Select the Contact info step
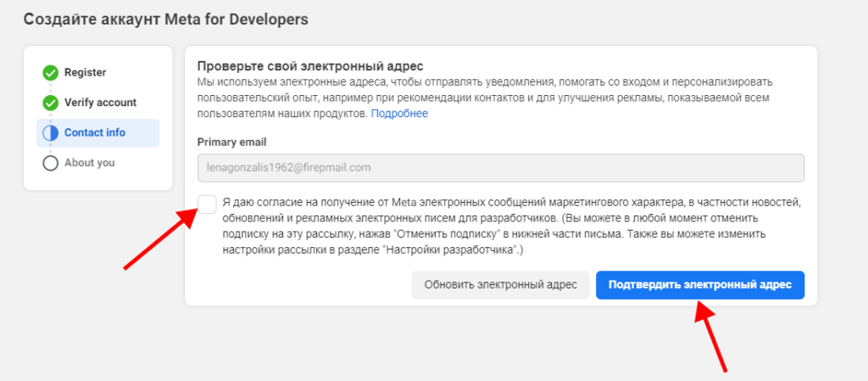 [94, 133]
